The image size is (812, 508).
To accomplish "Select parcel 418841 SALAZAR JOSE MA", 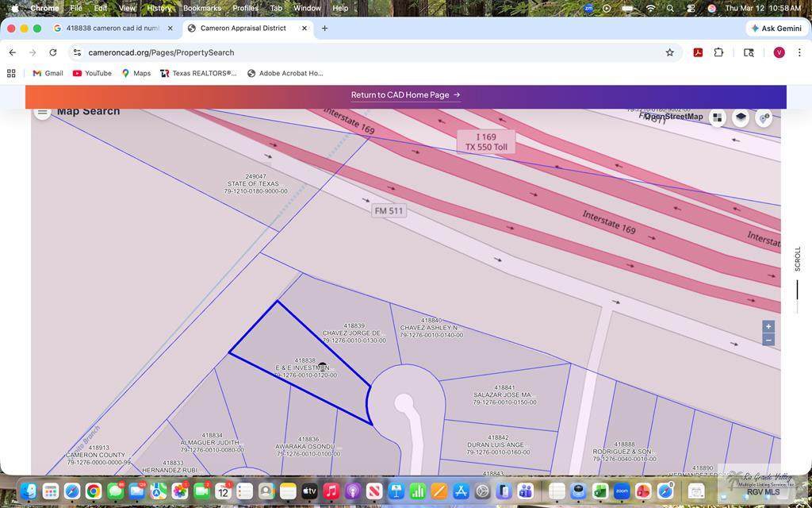I will click(505, 395).
